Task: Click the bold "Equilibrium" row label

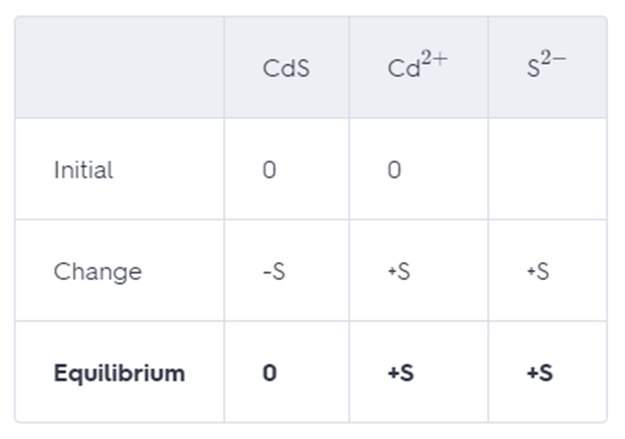Action: (119, 374)
